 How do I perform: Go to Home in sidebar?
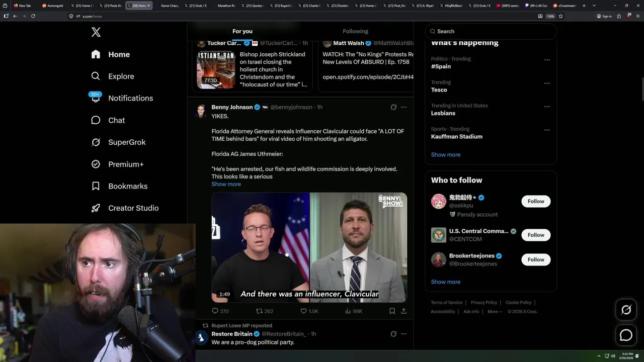tap(111, 54)
